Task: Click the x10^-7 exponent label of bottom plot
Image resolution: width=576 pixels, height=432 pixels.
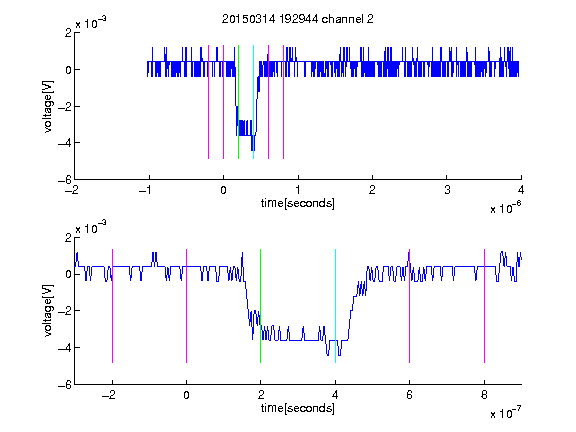Action: (505, 413)
